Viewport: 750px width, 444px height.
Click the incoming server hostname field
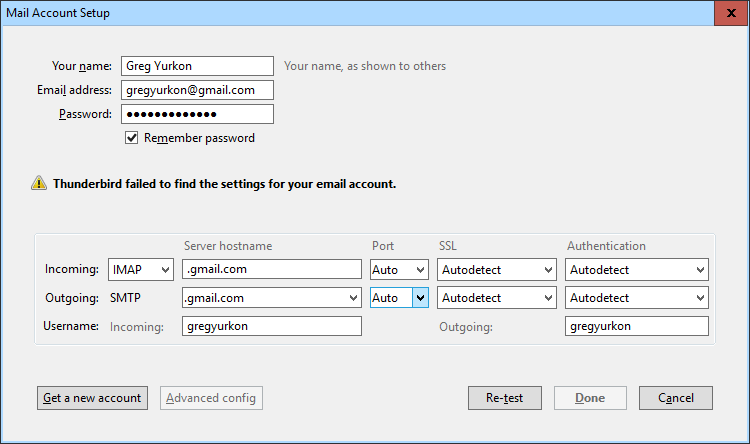pyautogui.click(x=271, y=270)
